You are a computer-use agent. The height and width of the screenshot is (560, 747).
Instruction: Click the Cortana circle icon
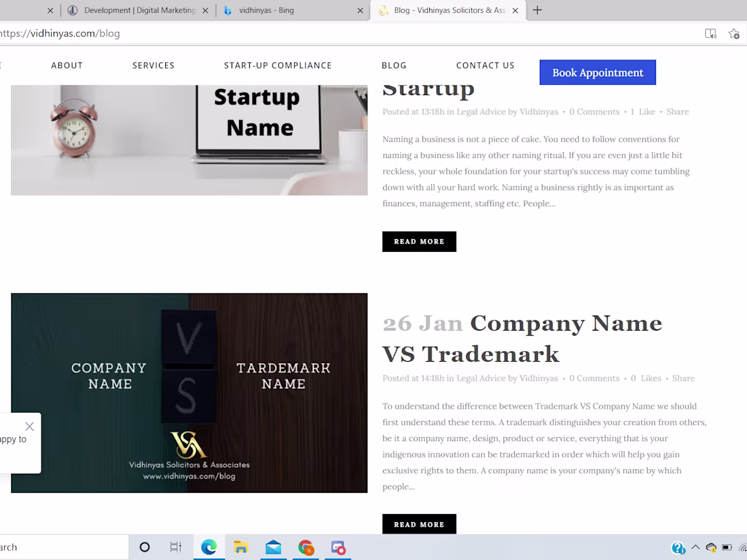point(145,547)
